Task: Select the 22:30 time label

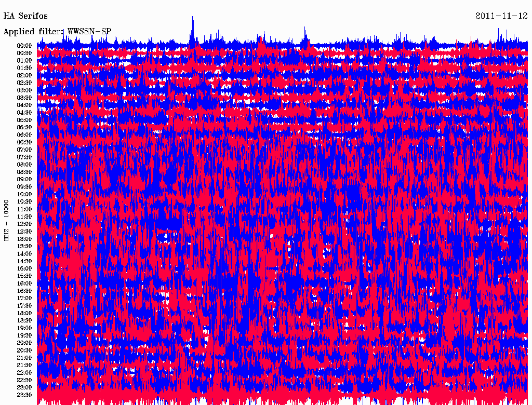Action: (x=24, y=380)
